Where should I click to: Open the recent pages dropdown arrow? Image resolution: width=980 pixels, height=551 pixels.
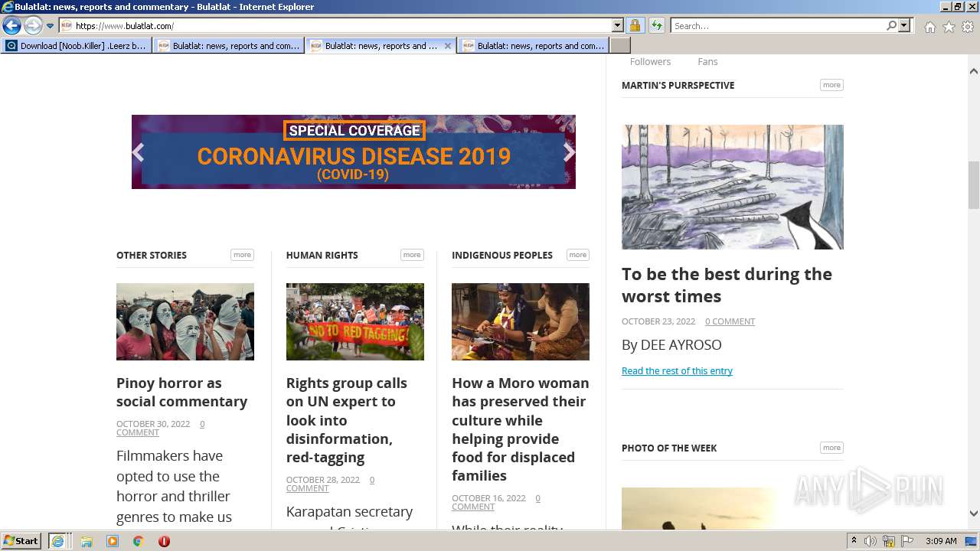51,26
